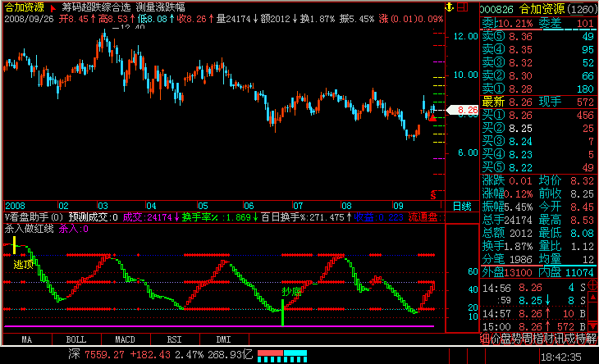Click the 06 month marker on time axis
Image resolution: width=599 pixels, height=364 pixels.
tap(249, 206)
